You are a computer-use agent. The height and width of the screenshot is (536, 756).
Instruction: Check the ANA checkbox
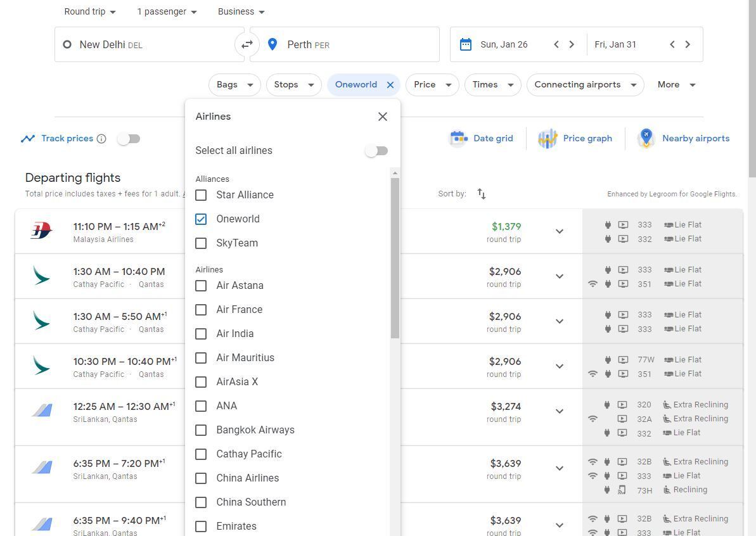pos(201,406)
